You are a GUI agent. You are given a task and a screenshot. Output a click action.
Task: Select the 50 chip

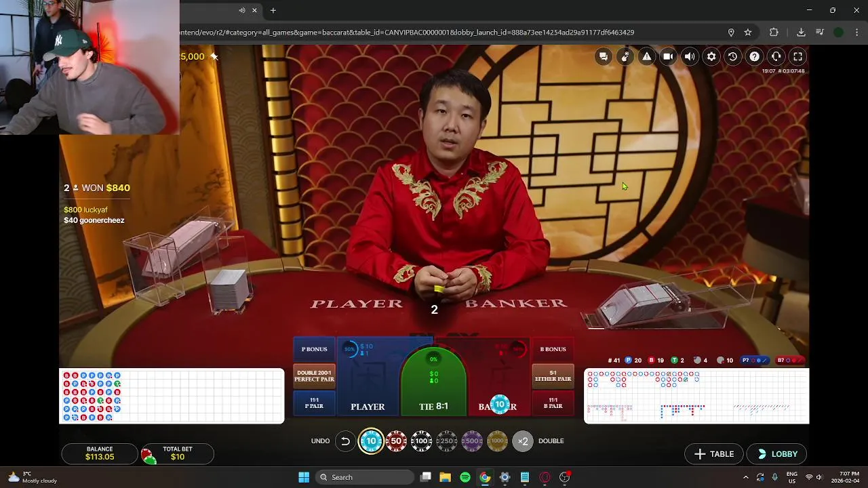click(x=397, y=441)
